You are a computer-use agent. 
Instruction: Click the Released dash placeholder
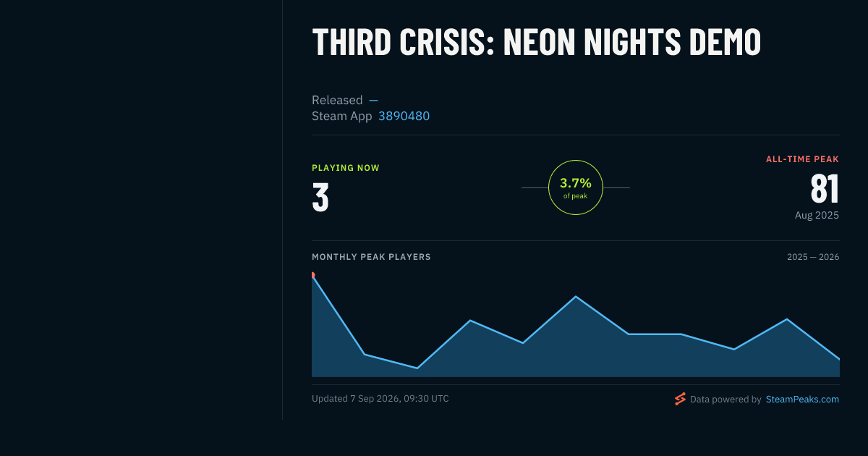[x=373, y=100]
